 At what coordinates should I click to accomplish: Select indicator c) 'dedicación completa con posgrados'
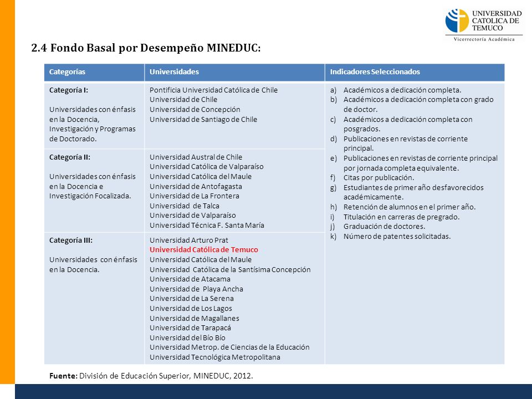(401, 124)
